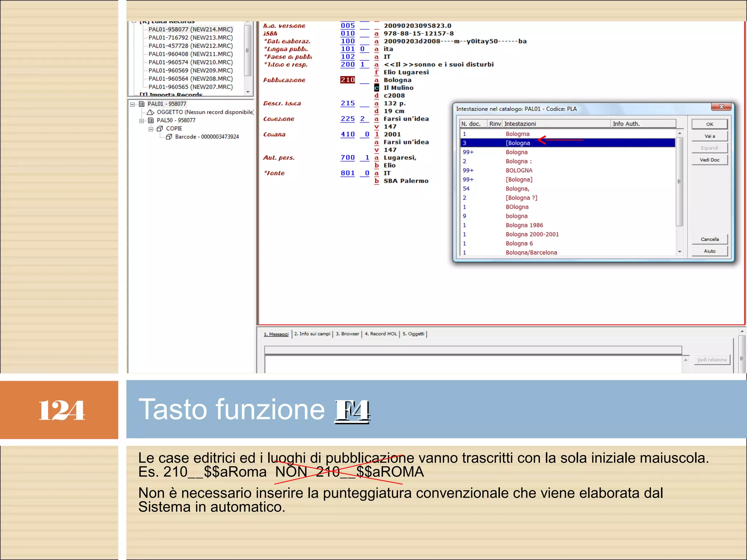Open the 5. Oggetti tab
Screen dimensions: 747x560
pyautogui.click(x=413, y=334)
